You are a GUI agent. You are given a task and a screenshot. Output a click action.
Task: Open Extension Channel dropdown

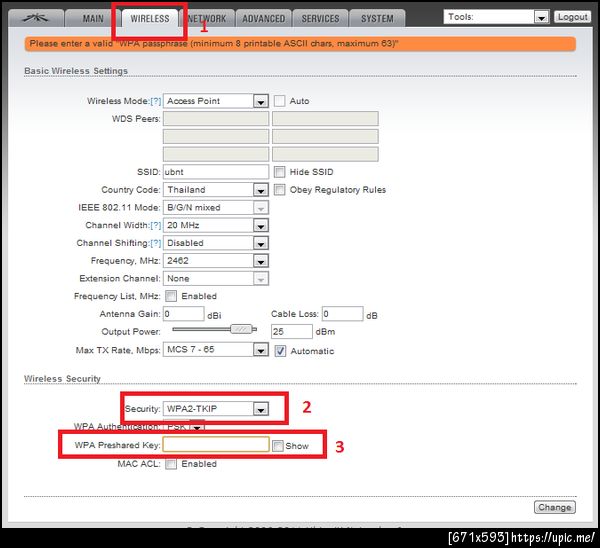(x=216, y=278)
